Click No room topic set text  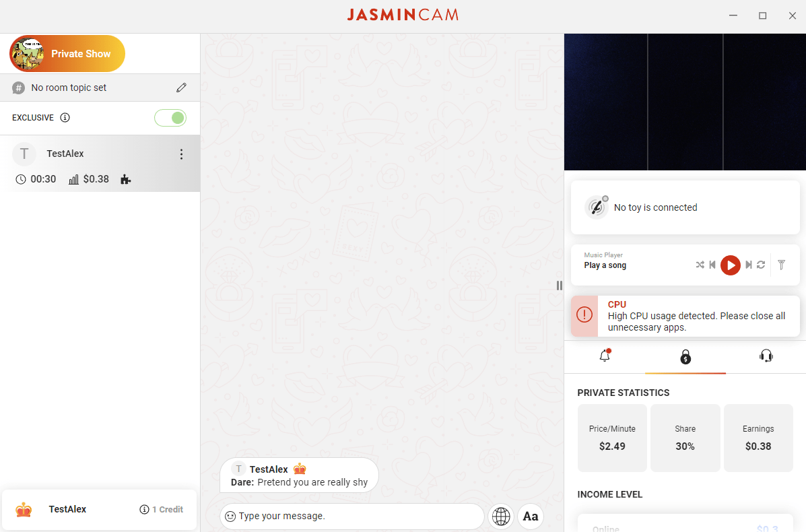pos(69,88)
